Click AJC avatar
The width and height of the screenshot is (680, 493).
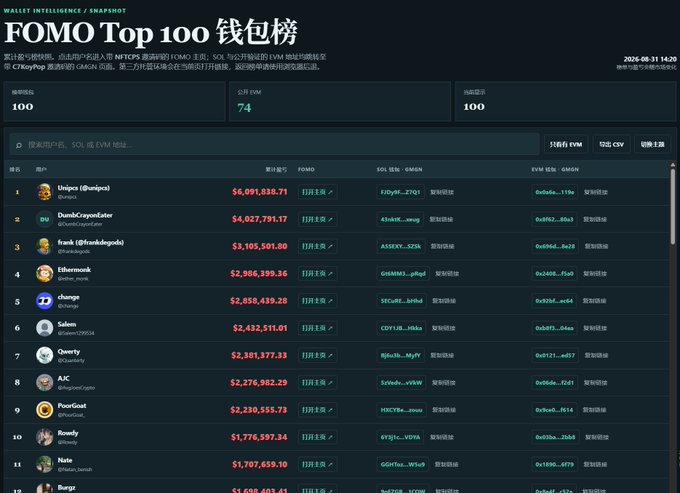(x=44, y=382)
